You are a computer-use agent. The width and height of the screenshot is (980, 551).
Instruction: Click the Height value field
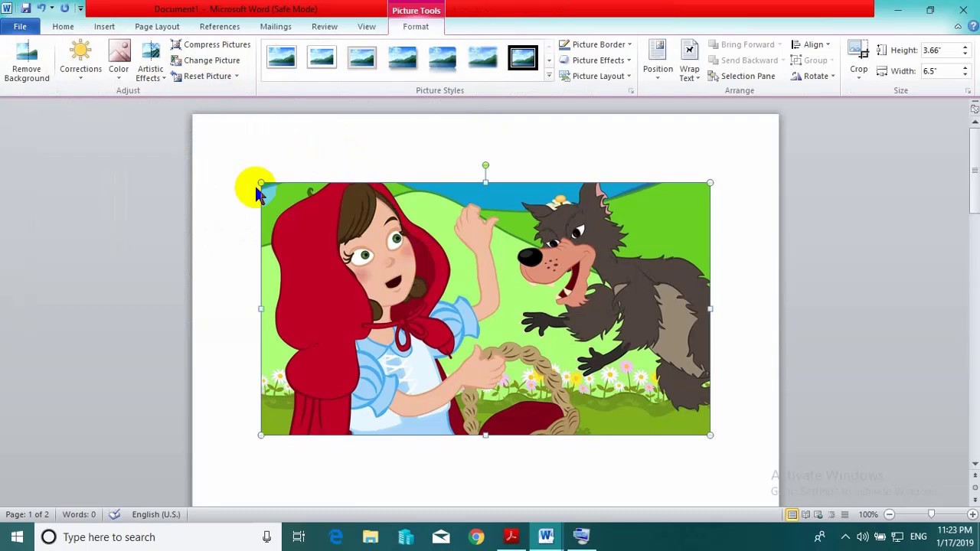point(940,51)
